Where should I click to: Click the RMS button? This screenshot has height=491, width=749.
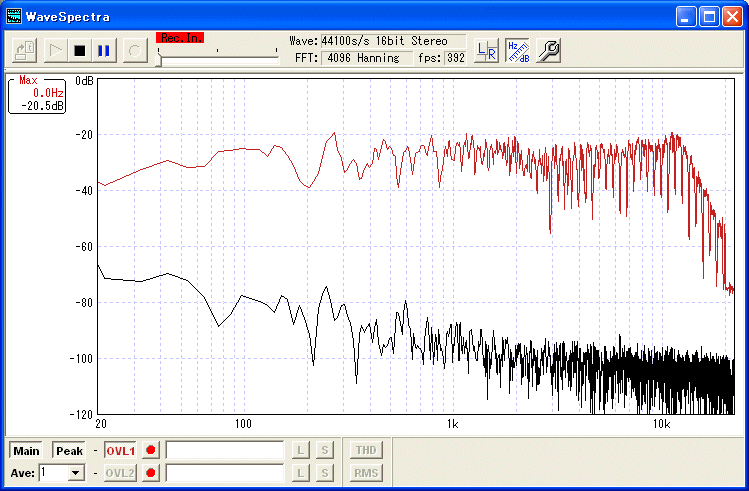tap(365, 473)
